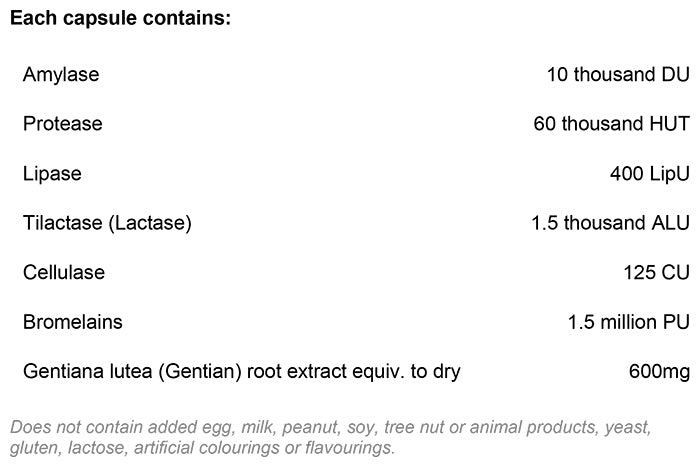Viewport: 700px width, 467px height.
Task: Select the '10 thousand DU' amount
Action: (x=617, y=75)
